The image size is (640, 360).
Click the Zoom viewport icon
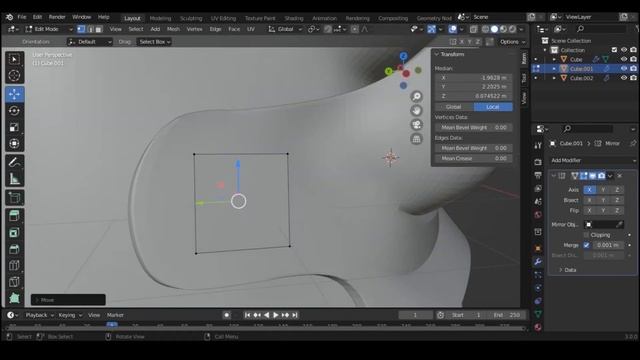[x=416, y=96]
